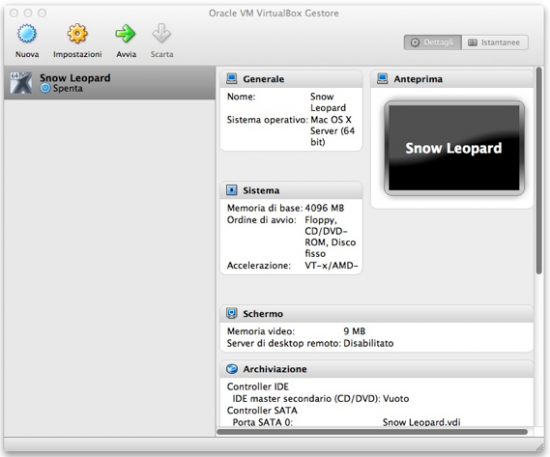
Task: Switch to Dettagli view
Action: coord(432,42)
